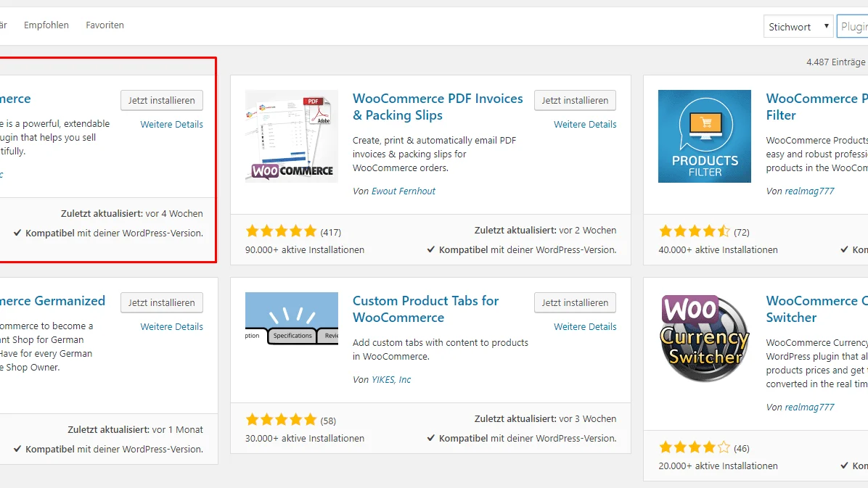Open author realmag777 under Currency Switcher
Image resolution: width=868 pixels, height=488 pixels.
[x=809, y=408]
